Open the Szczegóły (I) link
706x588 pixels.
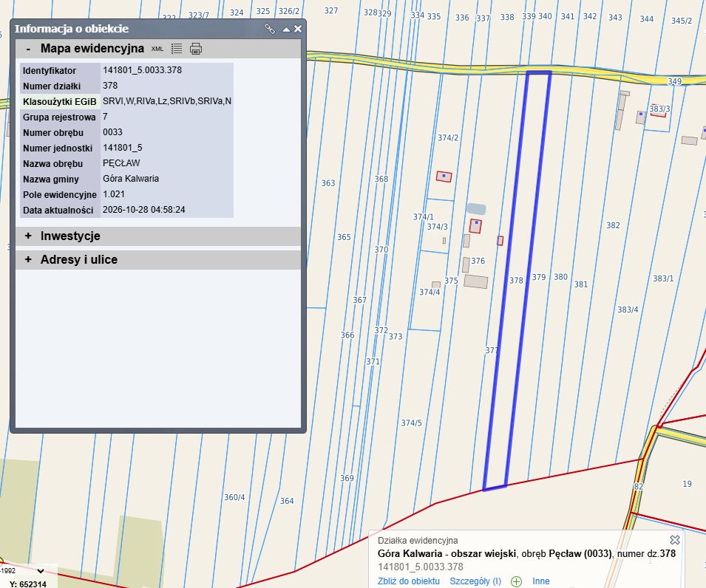coord(475,581)
